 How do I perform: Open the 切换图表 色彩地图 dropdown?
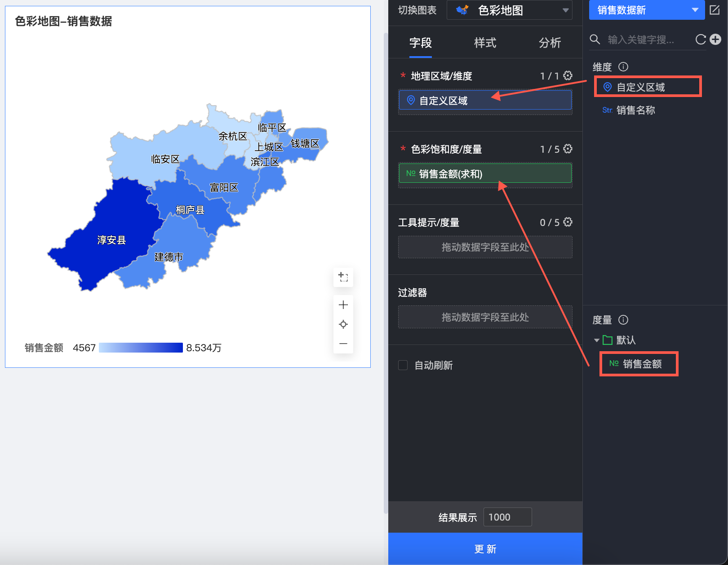[x=510, y=10]
